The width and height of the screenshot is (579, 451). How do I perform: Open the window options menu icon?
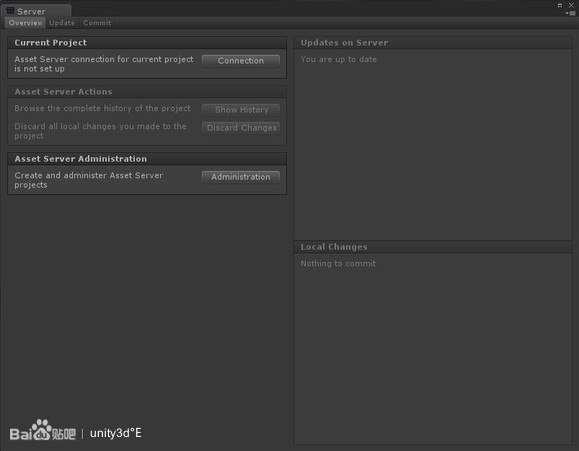point(571,13)
